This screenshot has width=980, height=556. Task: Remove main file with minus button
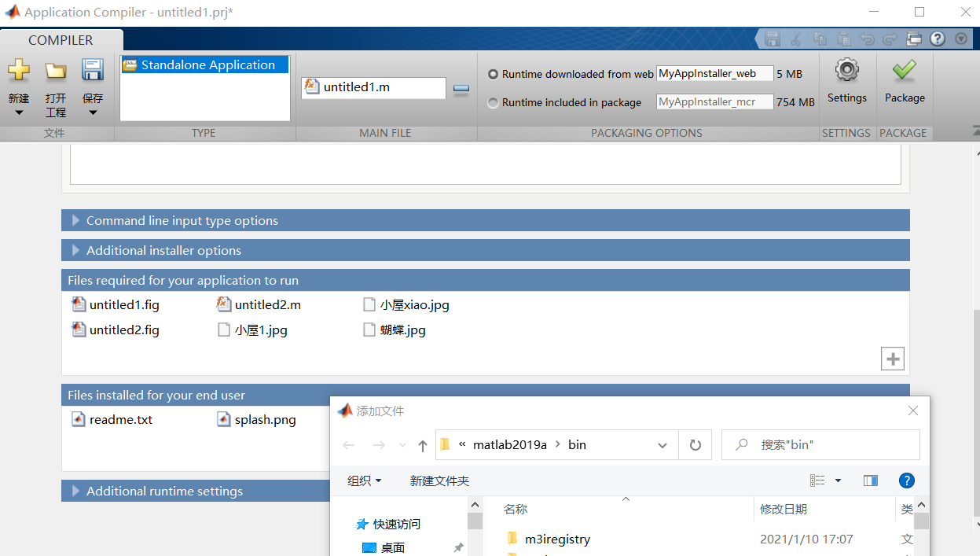461,89
